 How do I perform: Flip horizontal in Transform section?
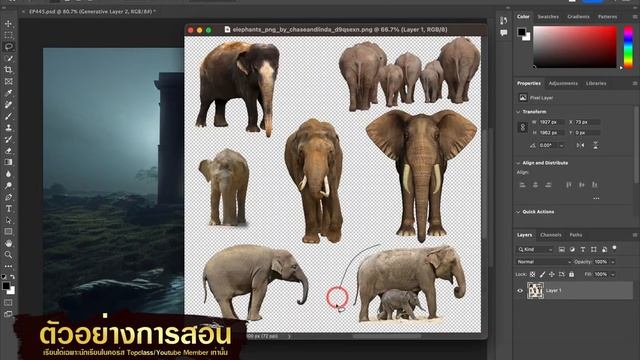[x=580, y=145]
